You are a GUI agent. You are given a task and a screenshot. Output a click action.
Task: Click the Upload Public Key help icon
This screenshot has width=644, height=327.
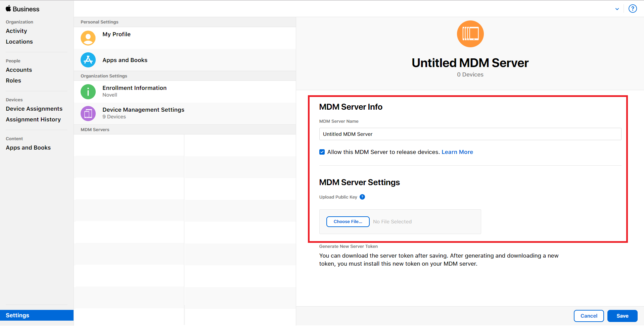[x=362, y=197]
